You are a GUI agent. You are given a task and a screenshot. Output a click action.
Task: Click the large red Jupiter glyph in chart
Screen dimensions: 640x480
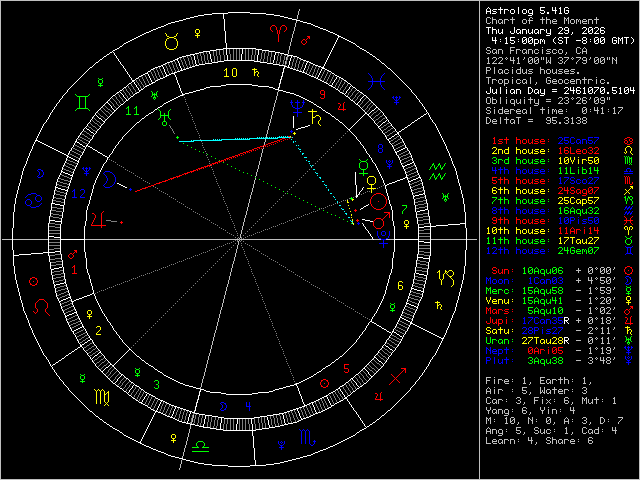(98, 220)
